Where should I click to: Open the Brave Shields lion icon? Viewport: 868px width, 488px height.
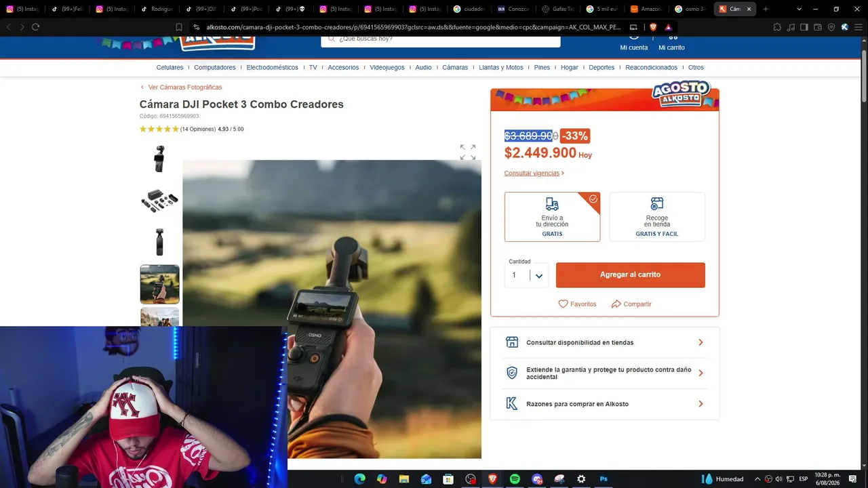[653, 27]
